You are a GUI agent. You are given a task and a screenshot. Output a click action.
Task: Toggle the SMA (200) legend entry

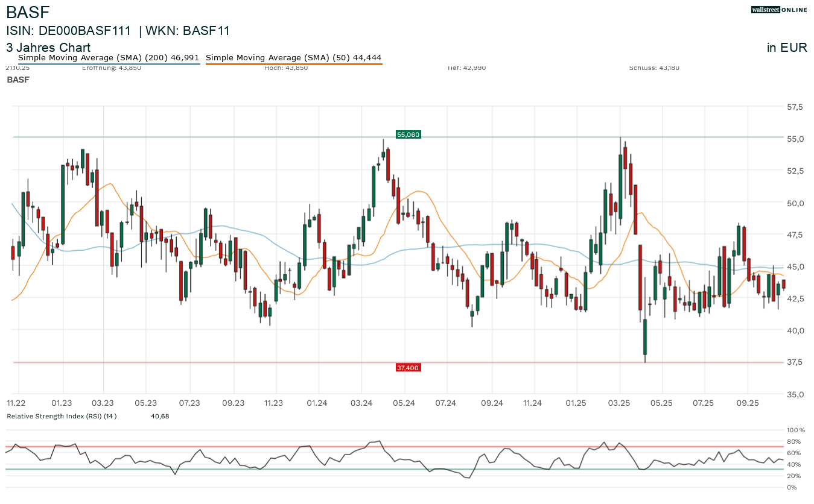[x=109, y=58]
